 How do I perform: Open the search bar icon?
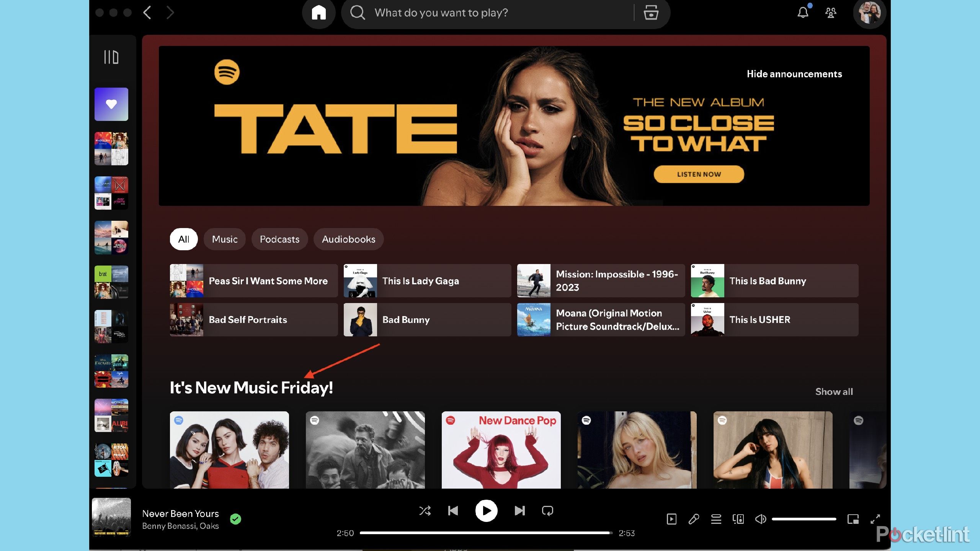(358, 12)
